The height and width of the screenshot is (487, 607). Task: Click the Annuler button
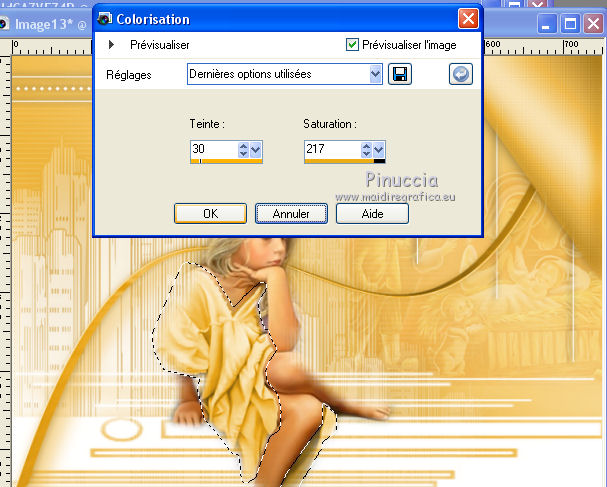click(x=291, y=214)
